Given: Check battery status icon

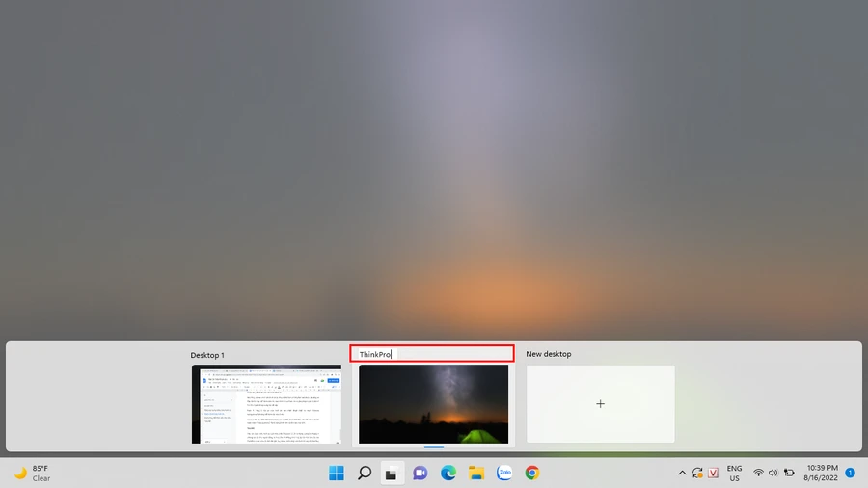Looking at the screenshot, I should [789, 474].
